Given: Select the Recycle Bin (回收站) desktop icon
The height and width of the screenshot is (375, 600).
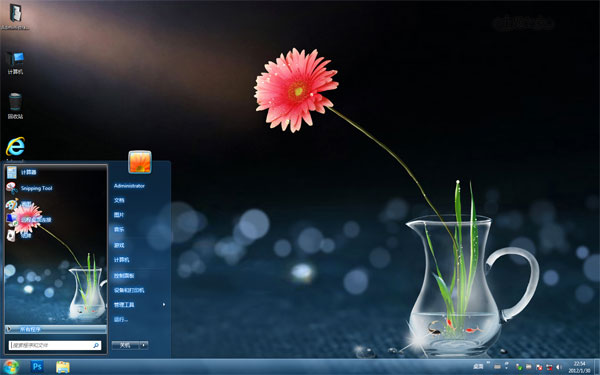Looking at the screenshot, I should 15,106.
